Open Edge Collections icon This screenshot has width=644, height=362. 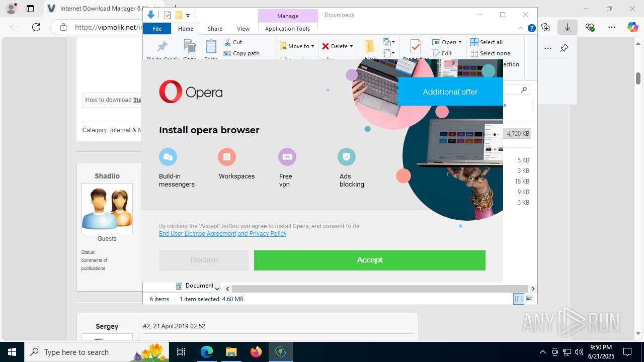pos(545,27)
